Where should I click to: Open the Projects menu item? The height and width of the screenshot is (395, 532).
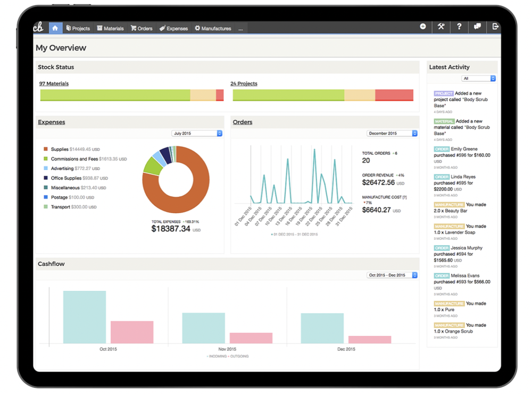click(x=78, y=29)
